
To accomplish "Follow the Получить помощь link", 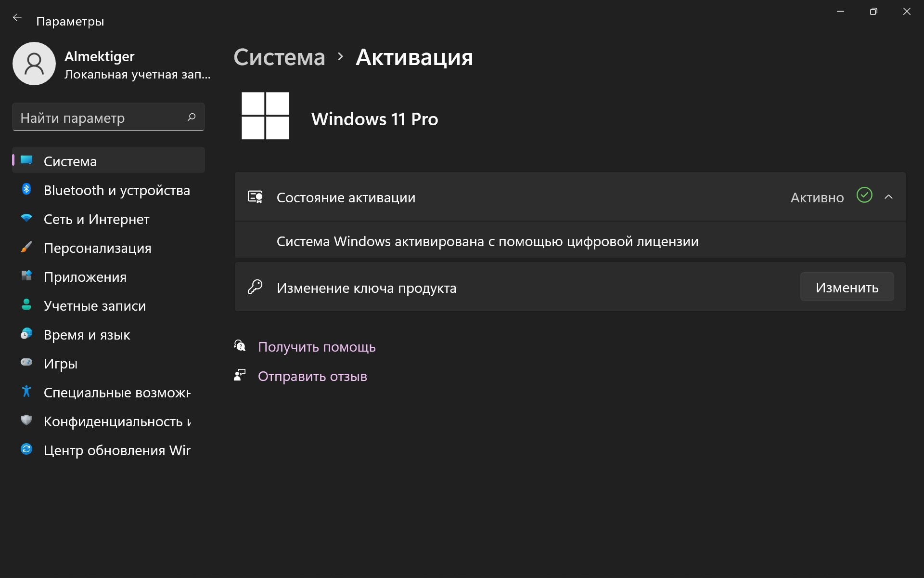I will pyautogui.click(x=317, y=347).
